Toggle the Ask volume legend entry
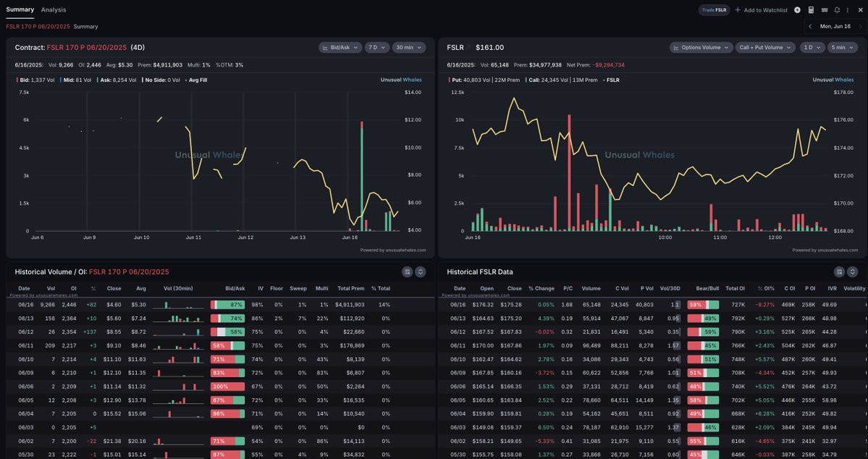868x459 pixels. tap(117, 80)
